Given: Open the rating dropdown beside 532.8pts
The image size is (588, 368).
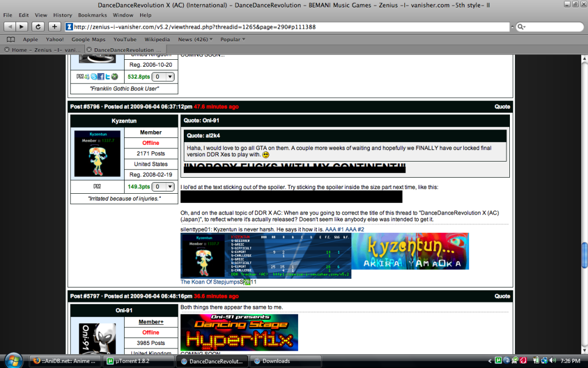Looking at the screenshot, I should click(163, 76).
